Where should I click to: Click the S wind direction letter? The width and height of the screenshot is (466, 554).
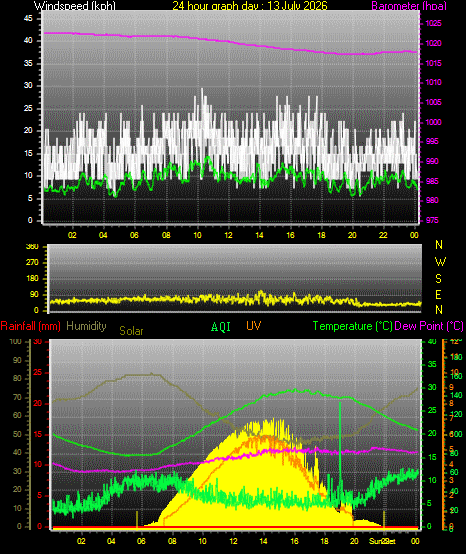coord(438,278)
